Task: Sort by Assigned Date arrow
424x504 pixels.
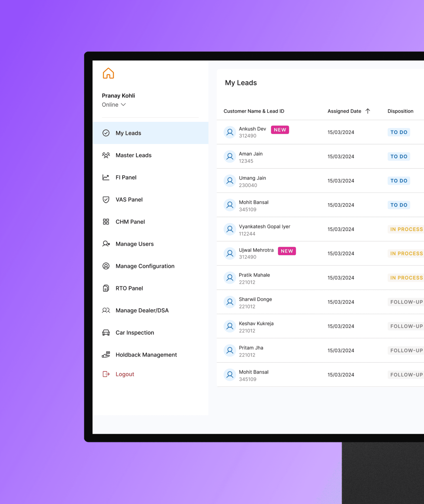Action: [x=368, y=111]
